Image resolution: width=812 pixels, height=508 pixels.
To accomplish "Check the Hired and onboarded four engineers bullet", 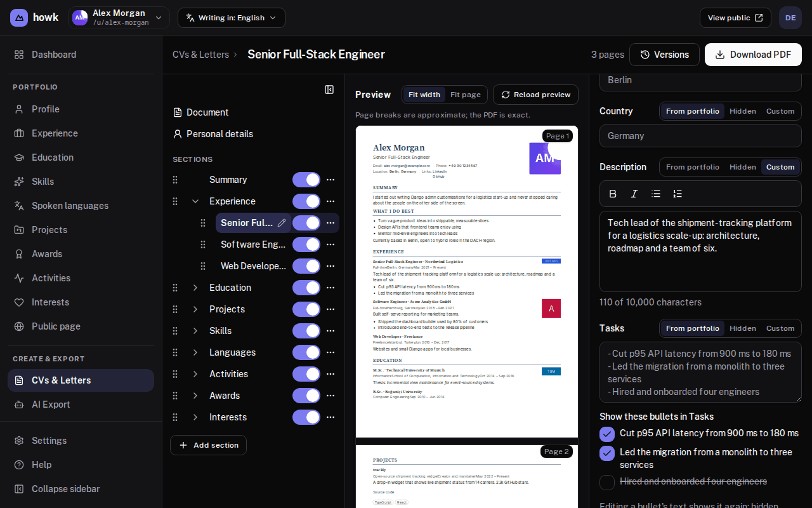I will (607, 483).
